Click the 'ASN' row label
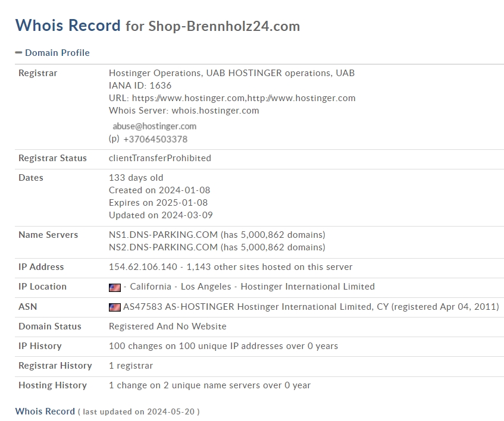Viewport: 504px width, 421px height. (x=27, y=307)
